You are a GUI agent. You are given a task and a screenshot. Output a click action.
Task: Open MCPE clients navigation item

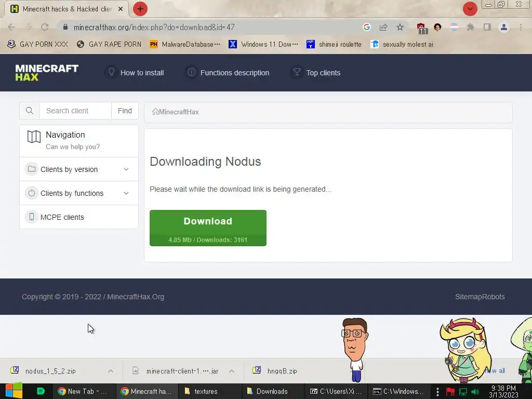pyautogui.click(x=79, y=217)
